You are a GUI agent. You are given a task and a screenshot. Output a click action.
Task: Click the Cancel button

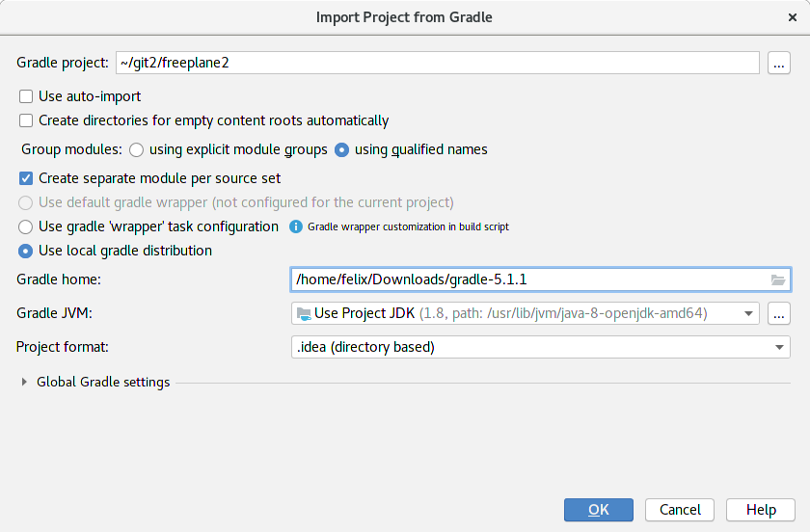[x=680, y=510]
